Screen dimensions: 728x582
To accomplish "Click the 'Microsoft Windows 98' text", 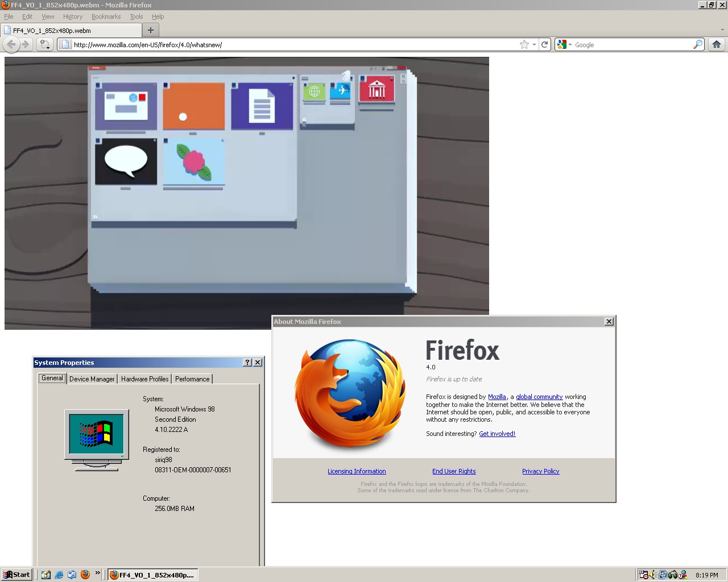I will (185, 409).
